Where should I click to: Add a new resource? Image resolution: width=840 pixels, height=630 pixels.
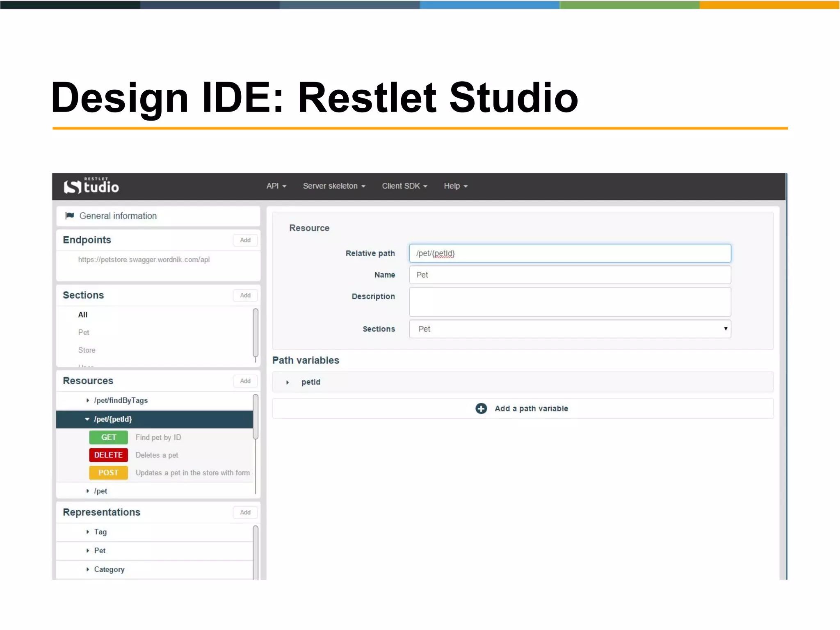[245, 381]
